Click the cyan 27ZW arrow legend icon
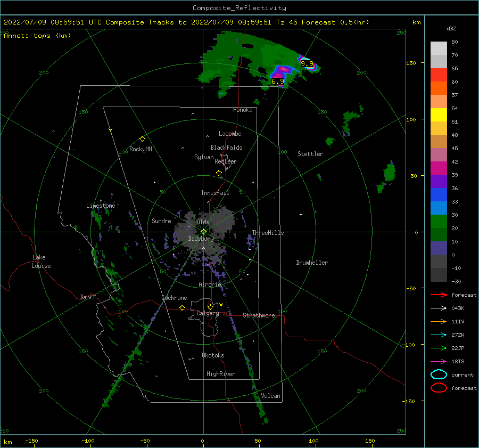 [439, 335]
